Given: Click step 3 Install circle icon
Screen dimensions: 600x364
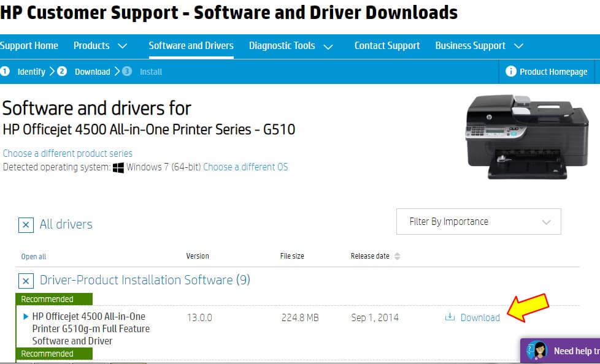Looking at the screenshot, I should (127, 72).
